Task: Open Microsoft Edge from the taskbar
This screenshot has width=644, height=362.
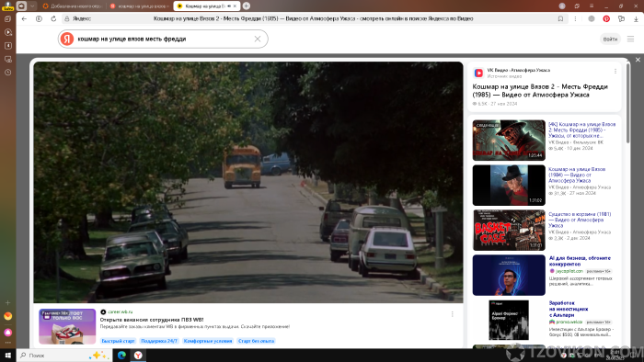Action: coord(121,356)
